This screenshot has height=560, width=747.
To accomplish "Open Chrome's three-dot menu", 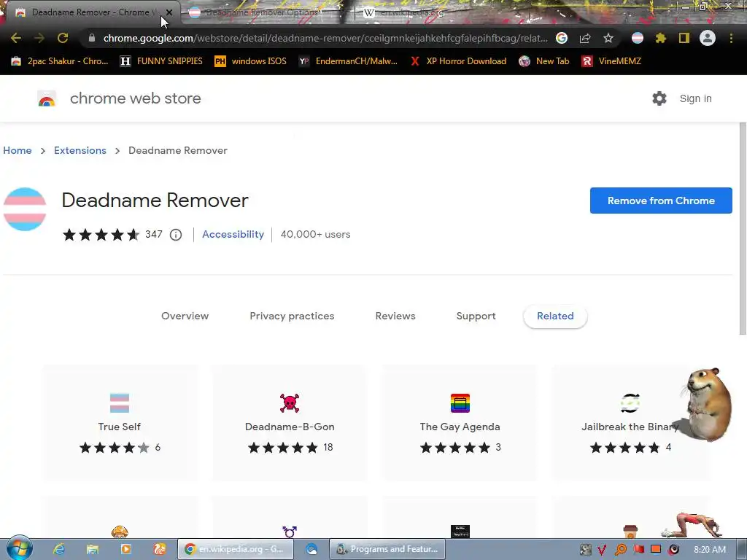I will click(x=731, y=38).
